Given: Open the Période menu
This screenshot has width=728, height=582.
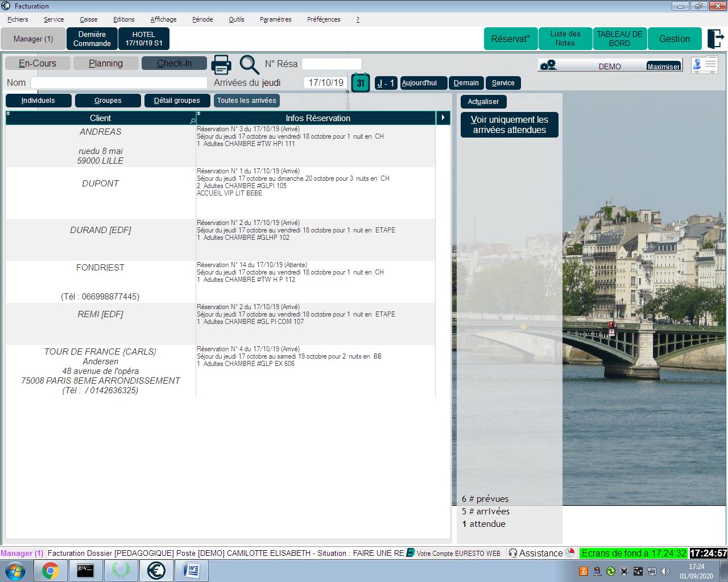Looking at the screenshot, I should (202, 19).
